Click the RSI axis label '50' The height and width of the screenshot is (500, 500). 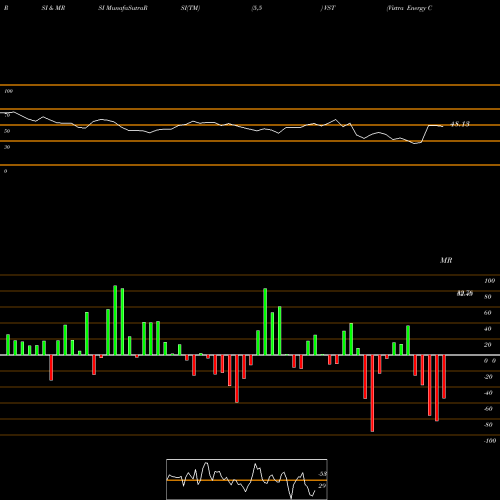7,131
